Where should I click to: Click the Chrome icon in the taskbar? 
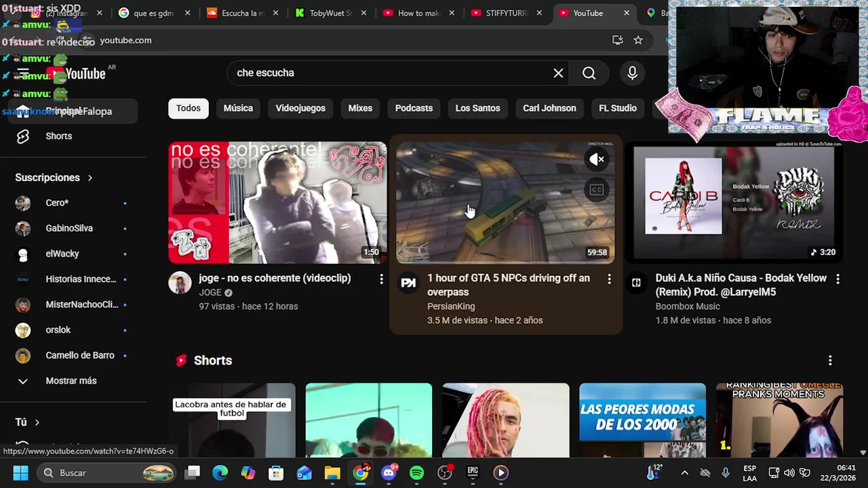coord(360,473)
